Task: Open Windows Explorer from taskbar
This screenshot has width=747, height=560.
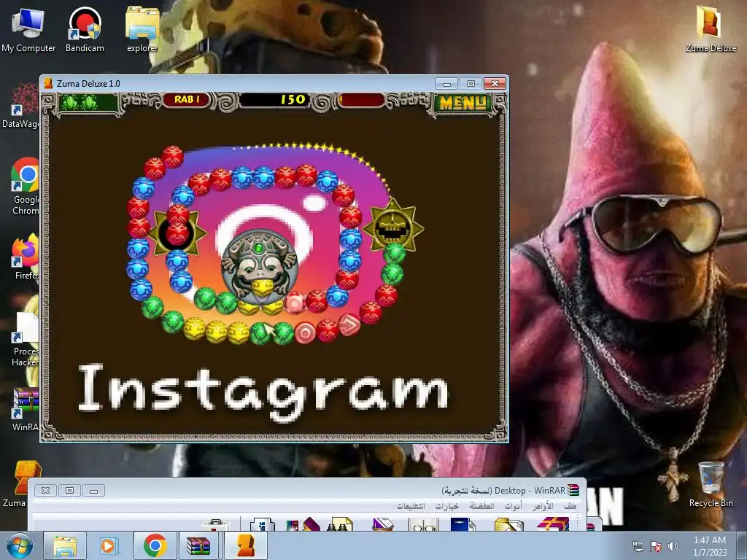Action: 65,545
